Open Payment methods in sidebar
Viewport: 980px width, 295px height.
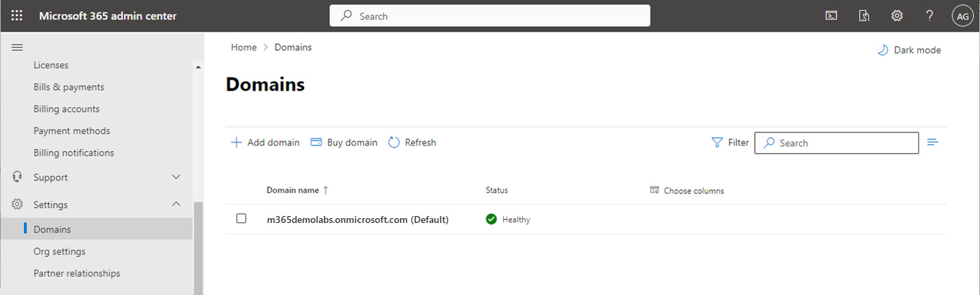tap(71, 131)
